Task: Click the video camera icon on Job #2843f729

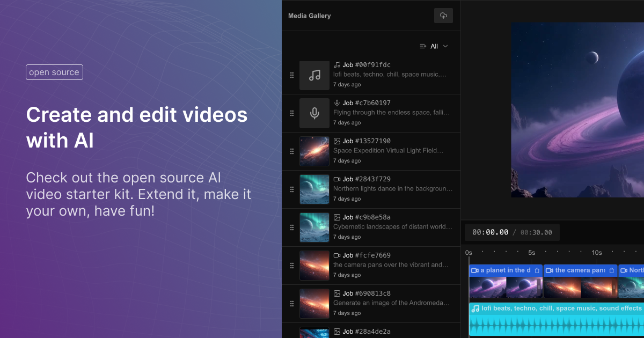Action: pos(337,179)
